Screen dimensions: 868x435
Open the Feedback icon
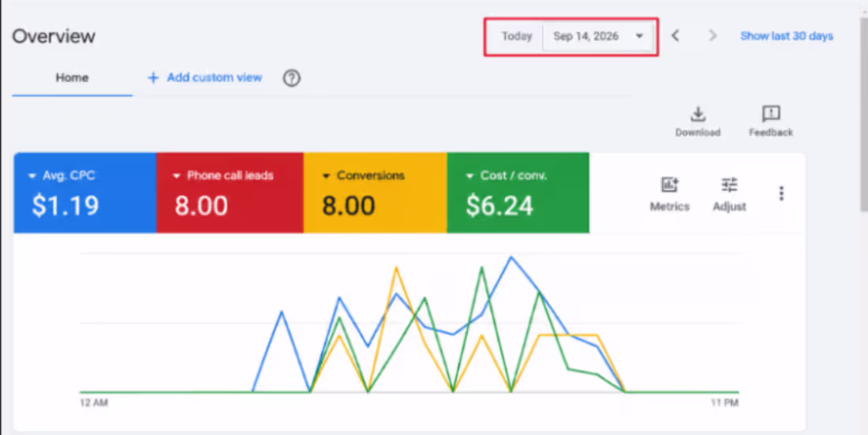(x=771, y=114)
